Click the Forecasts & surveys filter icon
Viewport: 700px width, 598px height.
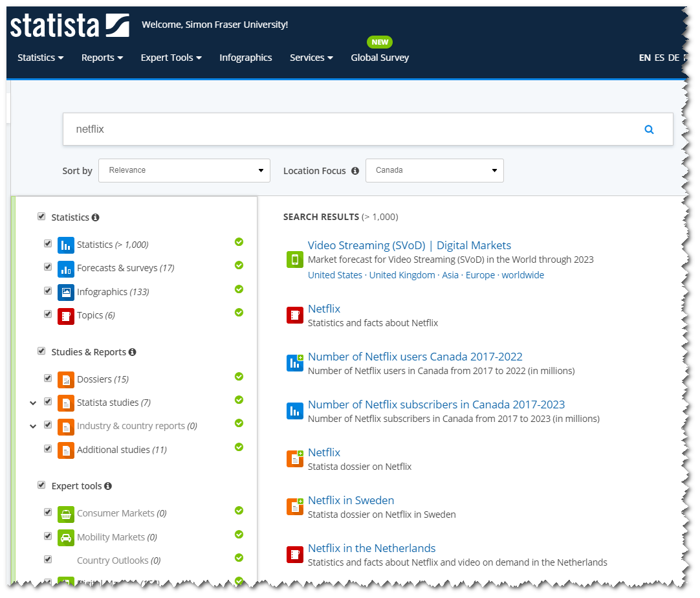tap(65, 269)
